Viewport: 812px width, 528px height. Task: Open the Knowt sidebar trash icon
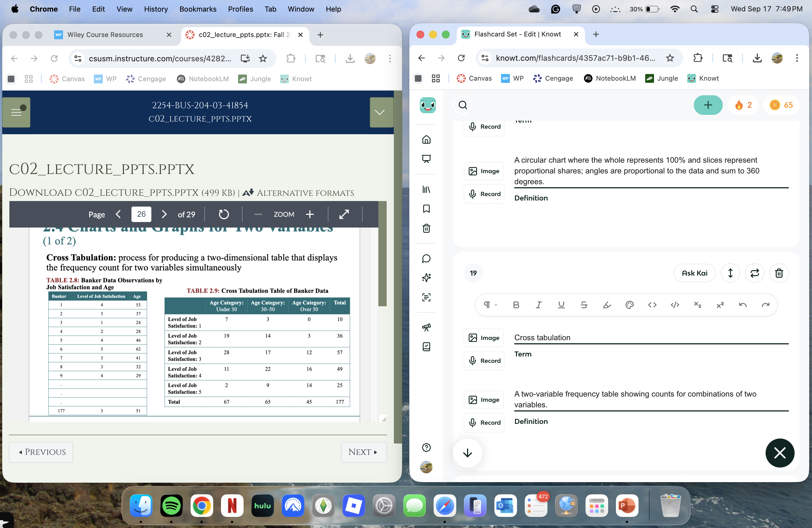click(x=426, y=228)
